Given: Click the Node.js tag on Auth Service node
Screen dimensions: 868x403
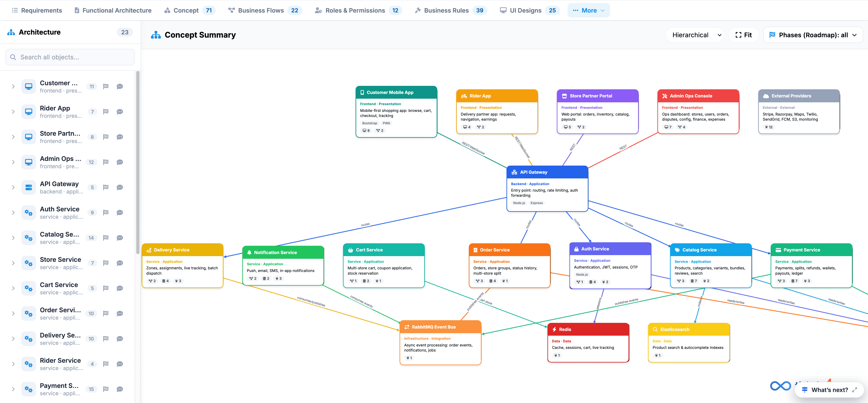Looking at the screenshot, I should pos(582,274).
